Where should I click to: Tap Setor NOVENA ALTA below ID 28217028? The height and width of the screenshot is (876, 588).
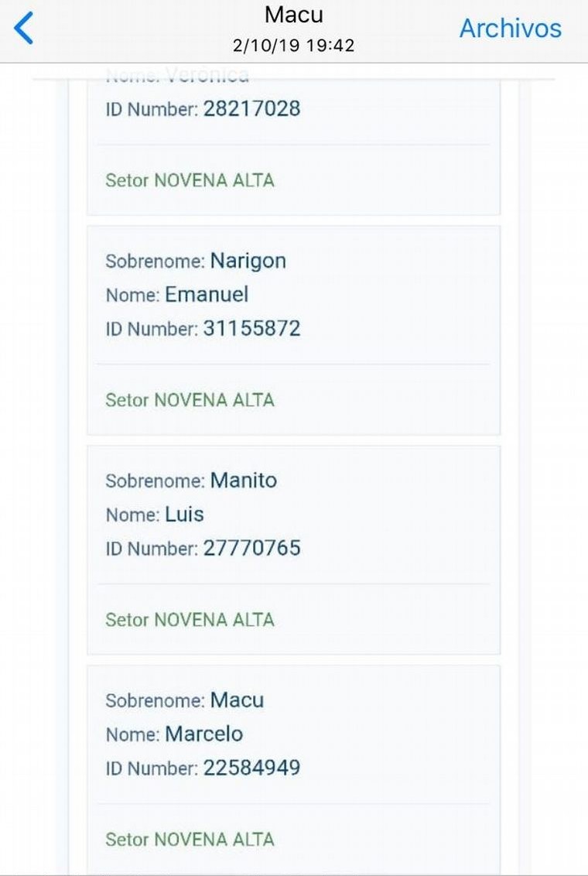(x=190, y=180)
